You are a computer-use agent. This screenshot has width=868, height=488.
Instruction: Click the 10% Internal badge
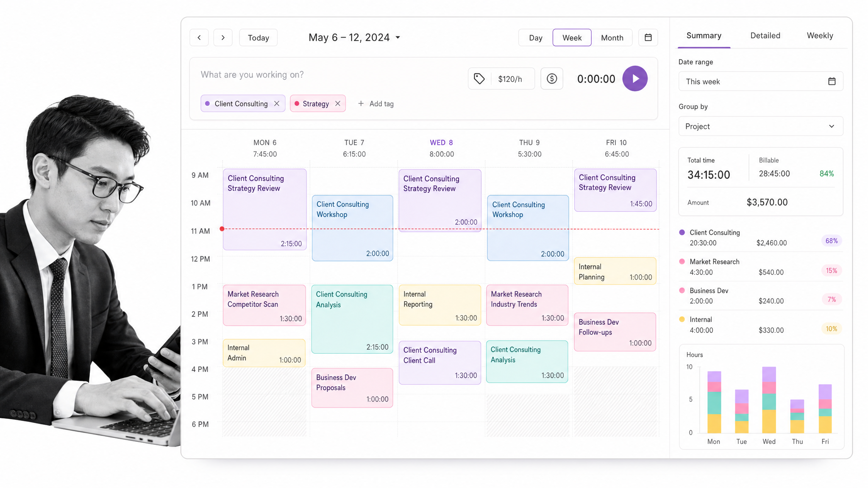[832, 329]
